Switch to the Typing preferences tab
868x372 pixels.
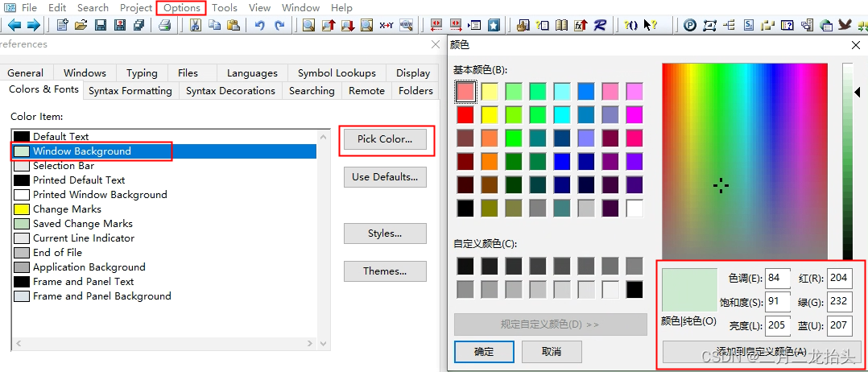pos(142,73)
